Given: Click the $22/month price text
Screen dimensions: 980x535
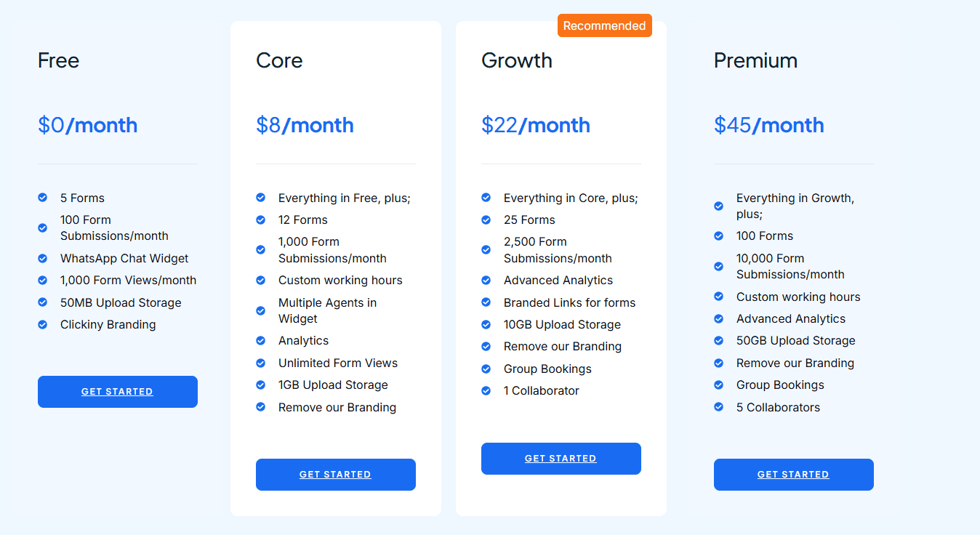Looking at the screenshot, I should 535,124.
